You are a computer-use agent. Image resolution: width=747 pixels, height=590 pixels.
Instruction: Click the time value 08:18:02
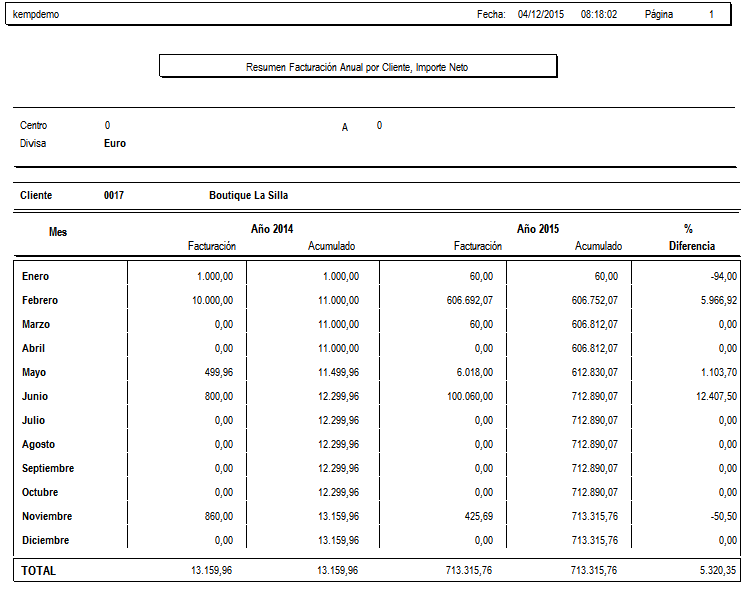[x=599, y=14]
